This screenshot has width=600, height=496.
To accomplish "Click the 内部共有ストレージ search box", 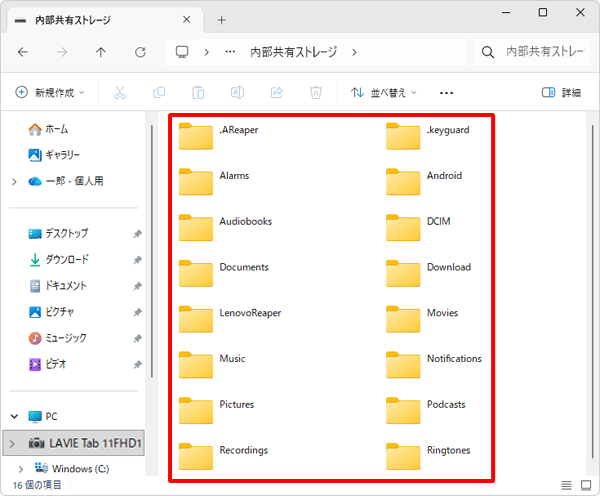I will (532, 52).
